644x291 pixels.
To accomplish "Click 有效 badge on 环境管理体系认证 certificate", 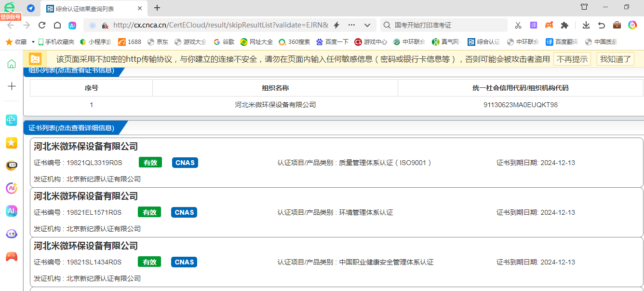I will click(149, 212).
